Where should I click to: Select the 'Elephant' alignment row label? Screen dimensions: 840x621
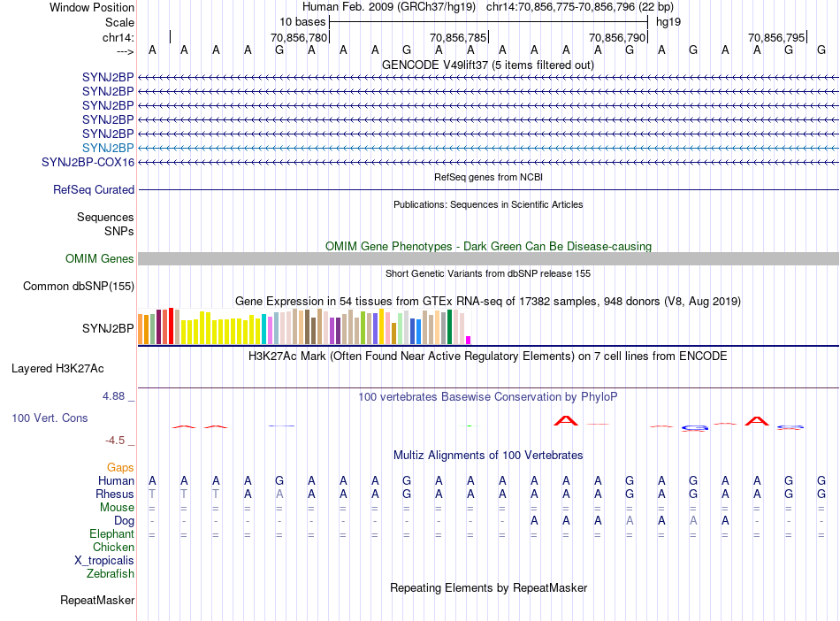pyautogui.click(x=111, y=534)
